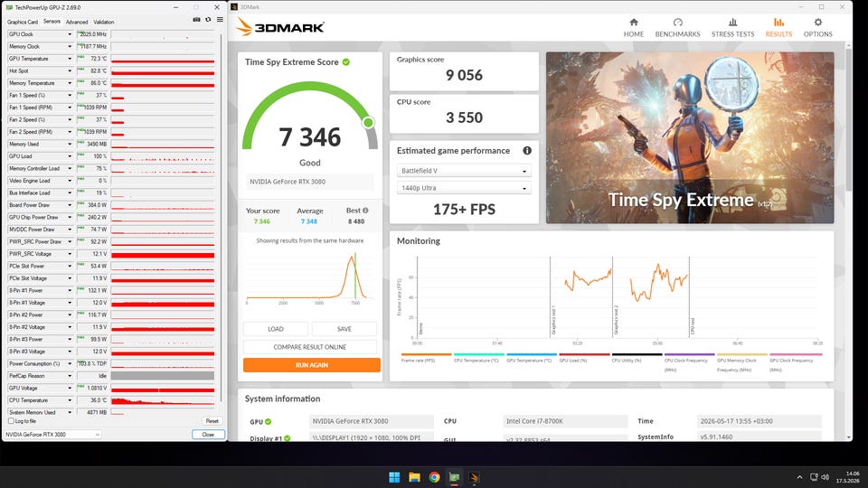Click green checkmark beside Time Spy Extreme Score

click(x=346, y=62)
